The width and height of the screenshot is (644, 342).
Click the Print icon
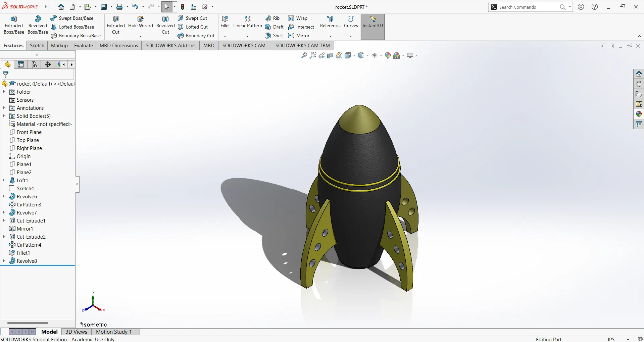pos(119,7)
